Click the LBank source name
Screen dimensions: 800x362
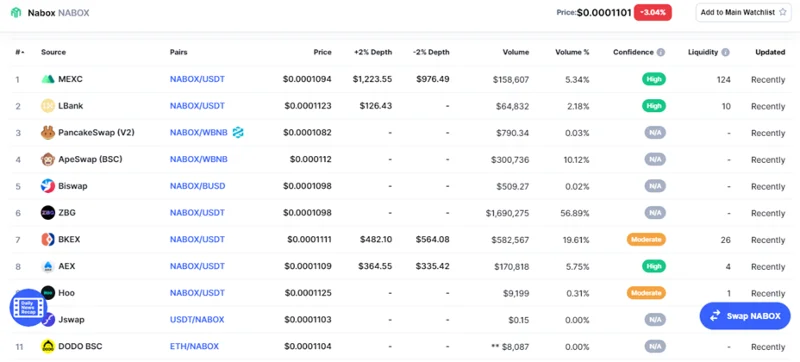[71, 106]
